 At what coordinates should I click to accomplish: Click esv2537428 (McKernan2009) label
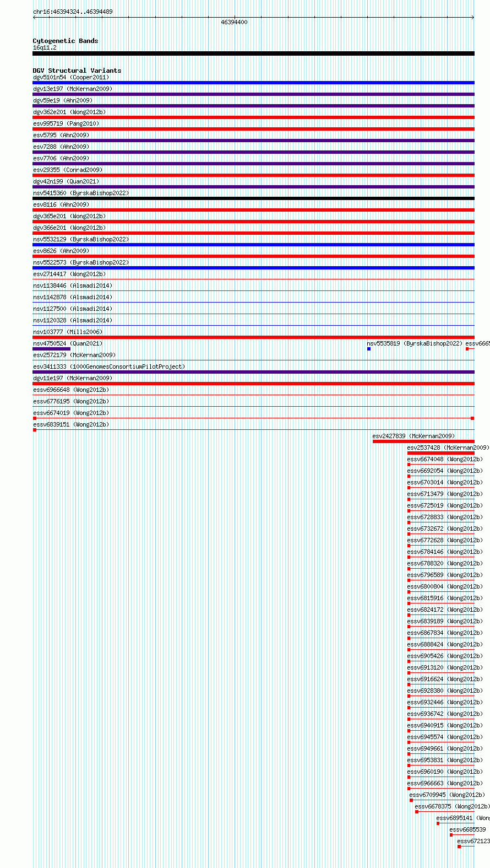pos(448,448)
